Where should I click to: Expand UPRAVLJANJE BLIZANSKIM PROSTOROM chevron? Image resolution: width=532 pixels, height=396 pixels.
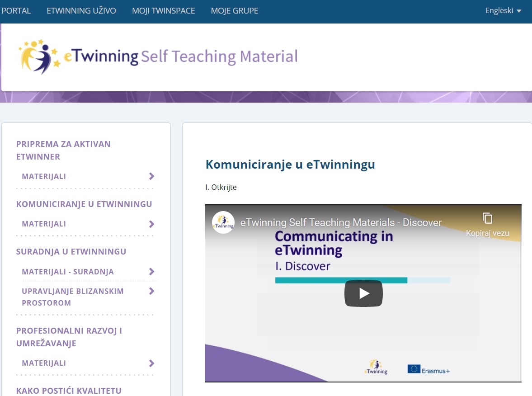tap(152, 291)
